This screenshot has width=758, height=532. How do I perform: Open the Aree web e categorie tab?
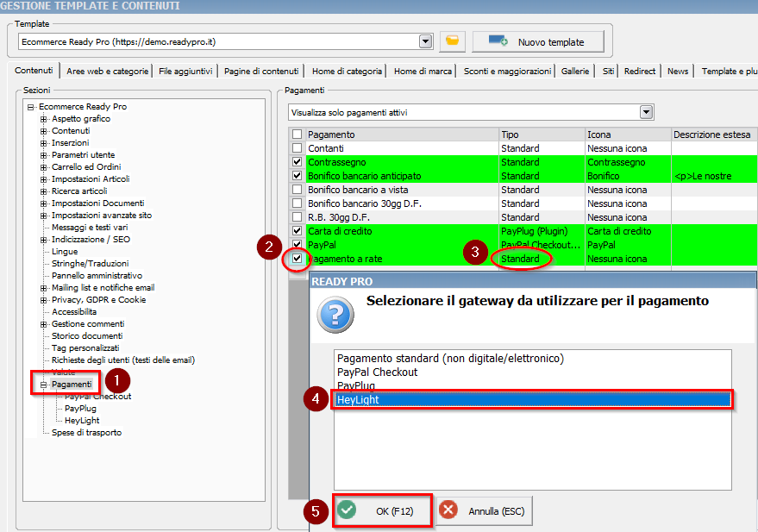pos(107,71)
